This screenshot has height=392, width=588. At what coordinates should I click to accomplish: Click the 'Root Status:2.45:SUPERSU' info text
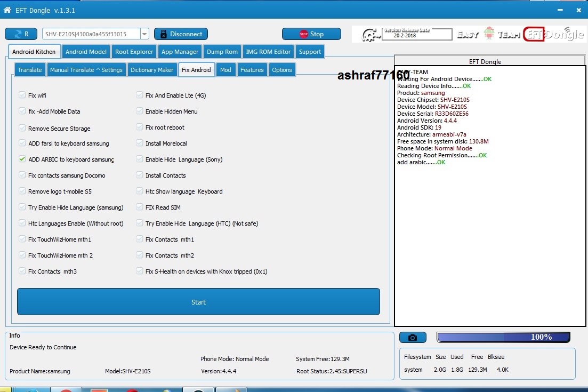click(332, 371)
